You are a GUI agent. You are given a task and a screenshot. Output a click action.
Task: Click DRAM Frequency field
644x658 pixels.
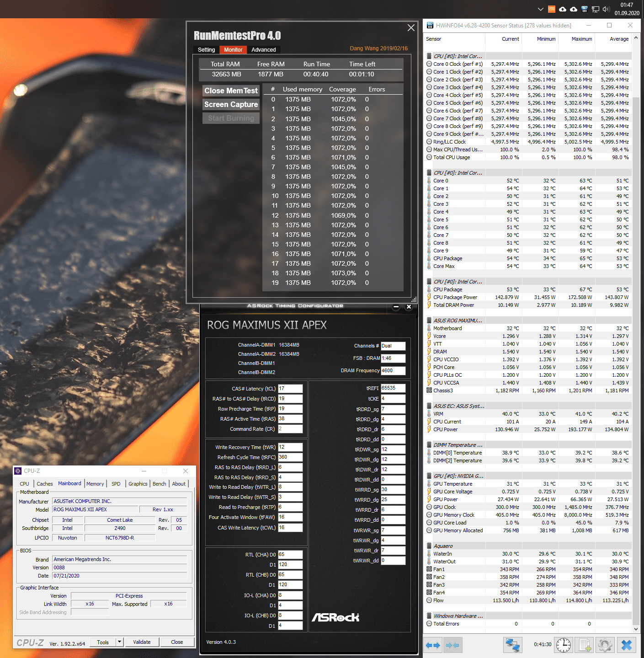point(393,370)
